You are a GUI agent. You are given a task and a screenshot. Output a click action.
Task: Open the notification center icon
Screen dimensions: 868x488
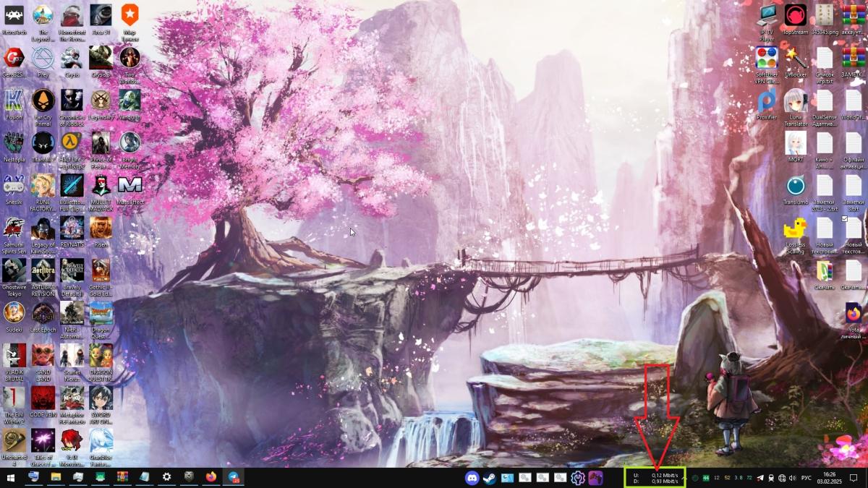(x=854, y=478)
